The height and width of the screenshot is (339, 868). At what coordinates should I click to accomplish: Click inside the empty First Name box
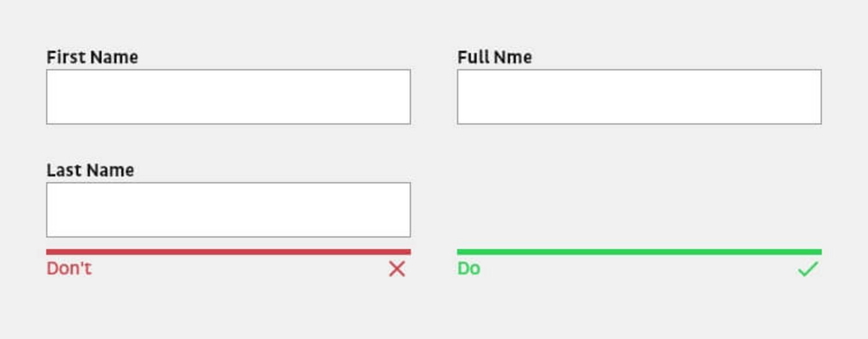pos(228,96)
